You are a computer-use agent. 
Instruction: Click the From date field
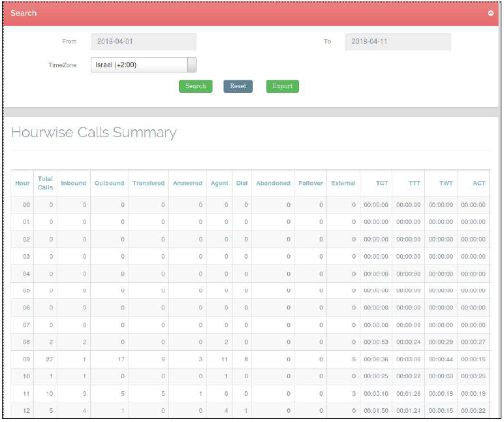(x=144, y=42)
